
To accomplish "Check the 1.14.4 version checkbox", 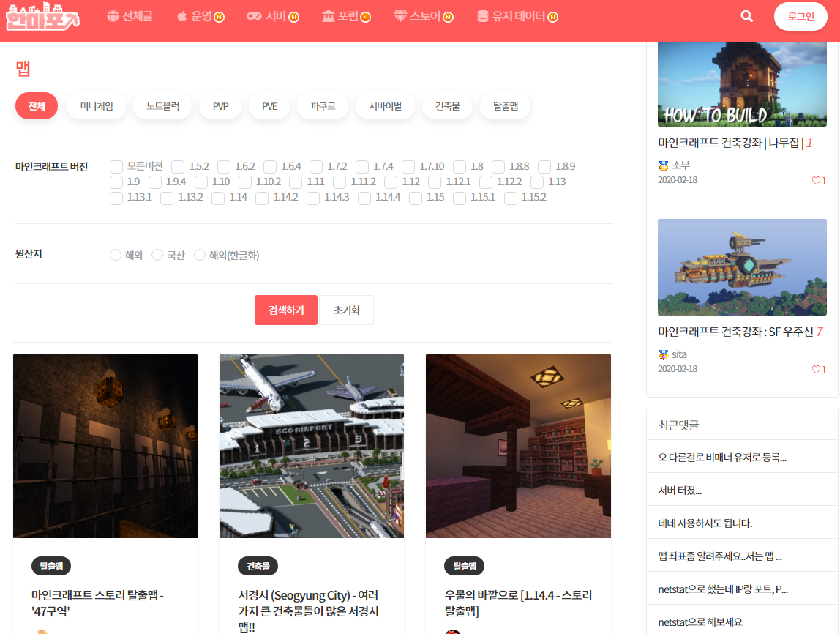I will pos(364,198).
